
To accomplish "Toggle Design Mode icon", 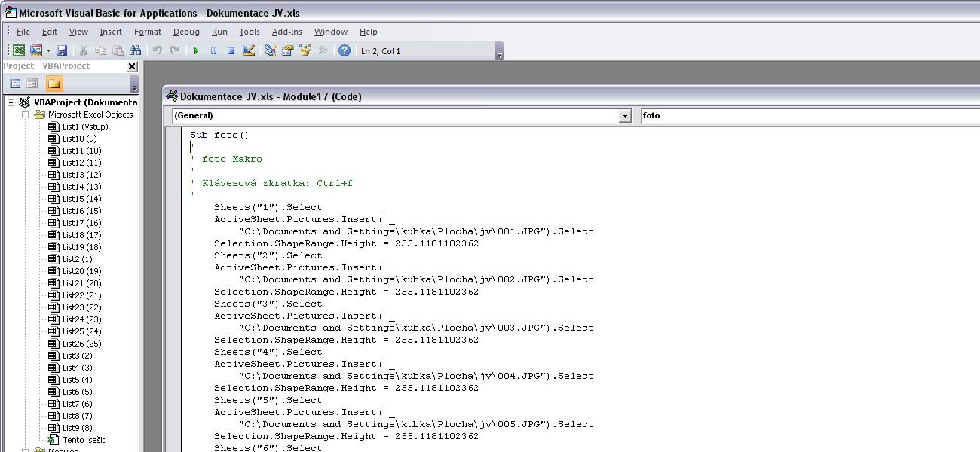I will click(x=249, y=50).
